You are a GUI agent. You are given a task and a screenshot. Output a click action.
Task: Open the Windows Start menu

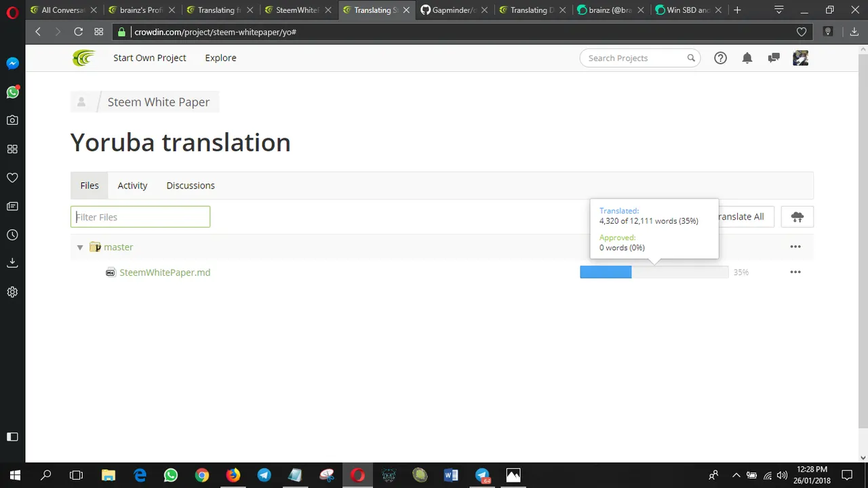pos(15,475)
